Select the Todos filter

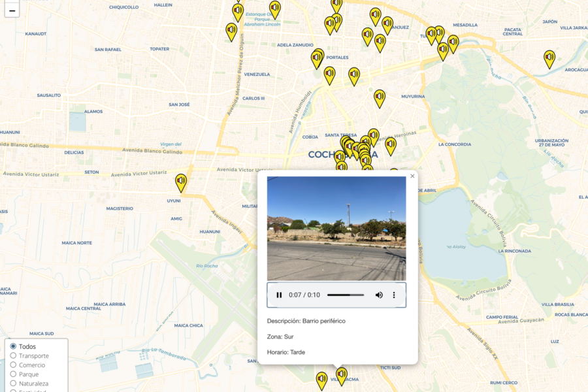point(13,346)
